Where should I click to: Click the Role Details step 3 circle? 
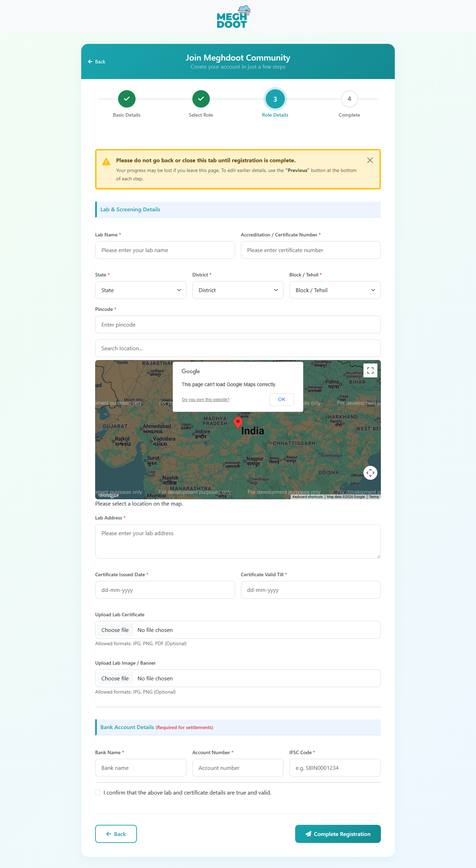click(275, 99)
